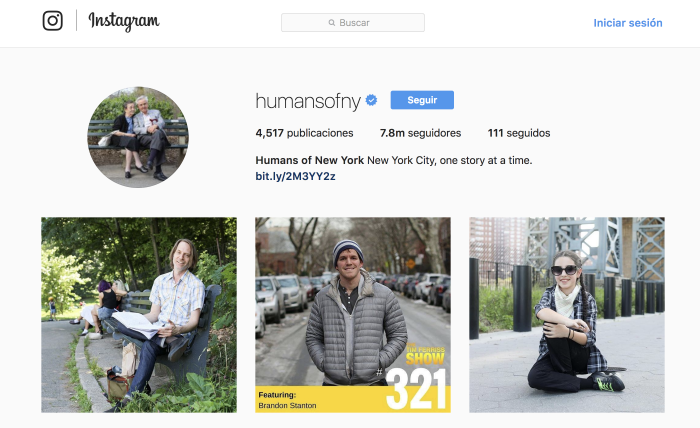Click the humansofny username heading

(308, 101)
